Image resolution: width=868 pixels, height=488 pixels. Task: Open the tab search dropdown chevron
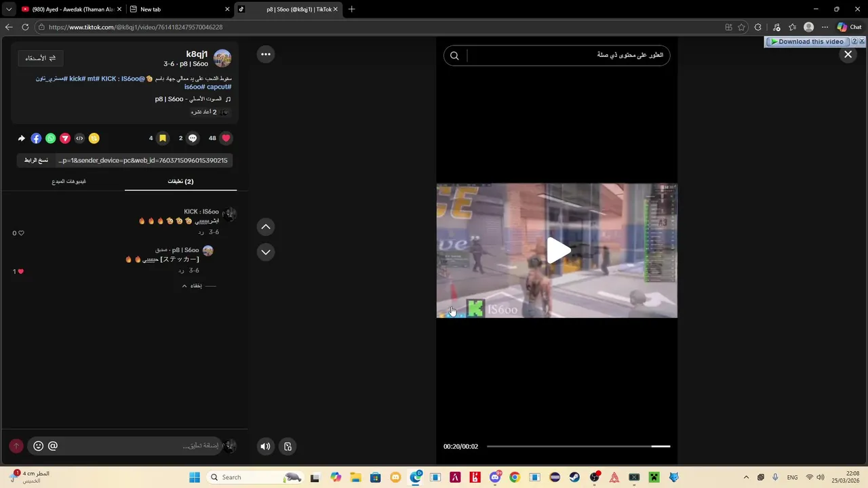8,9
